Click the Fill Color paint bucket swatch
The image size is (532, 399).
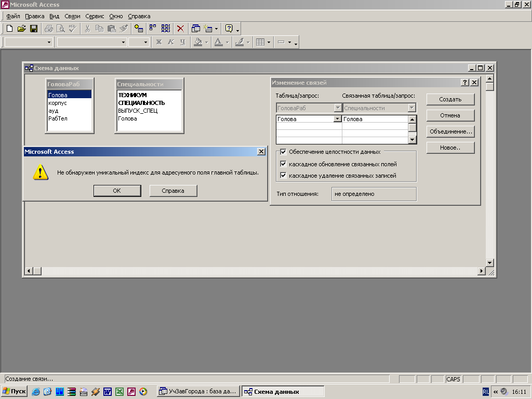pyautogui.click(x=198, y=42)
